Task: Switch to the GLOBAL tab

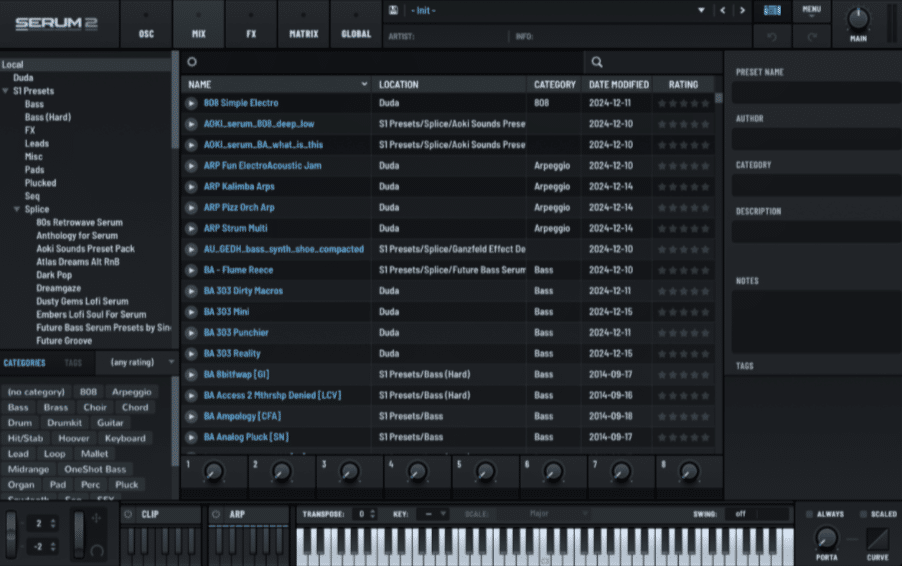Action: click(x=356, y=24)
